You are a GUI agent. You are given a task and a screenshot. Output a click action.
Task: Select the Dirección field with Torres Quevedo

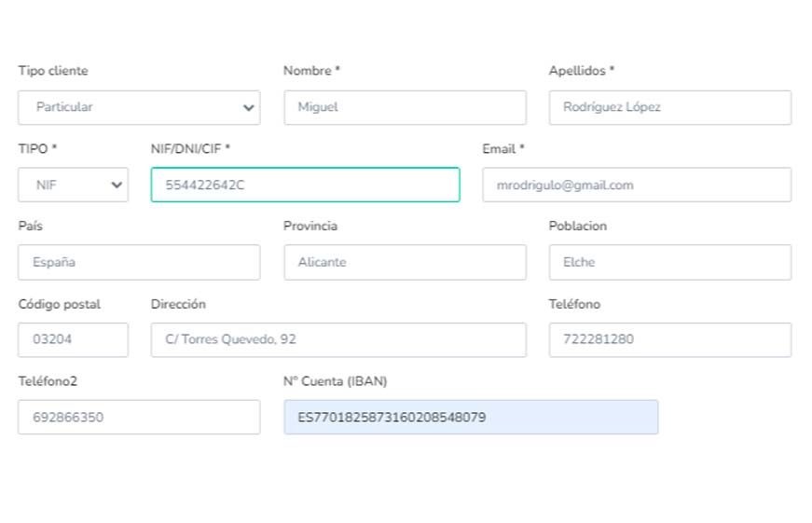pos(337,339)
